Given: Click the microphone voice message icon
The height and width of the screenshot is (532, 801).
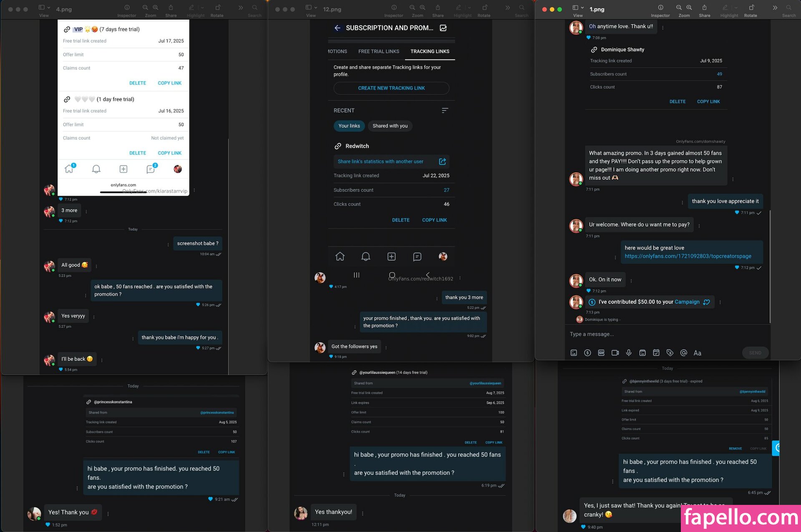Looking at the screenshot, I should point(629,353).
